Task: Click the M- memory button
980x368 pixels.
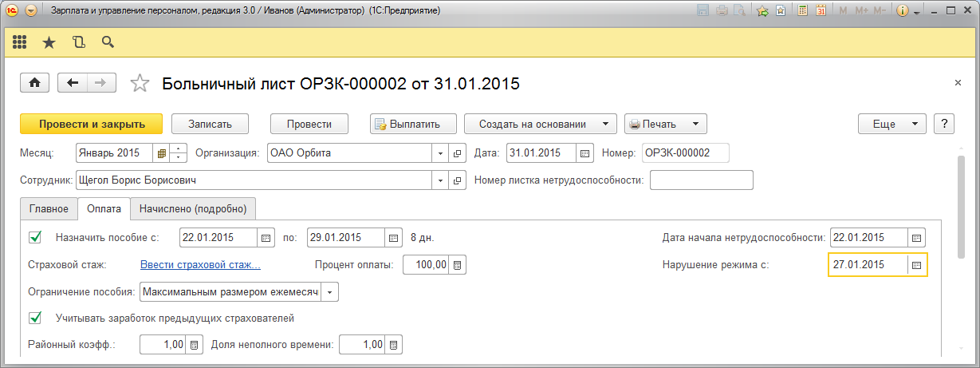Action: 880,11
